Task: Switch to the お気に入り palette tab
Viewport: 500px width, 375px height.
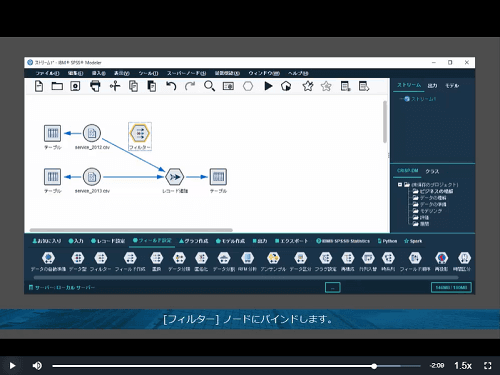Action: tap(47, 241)
